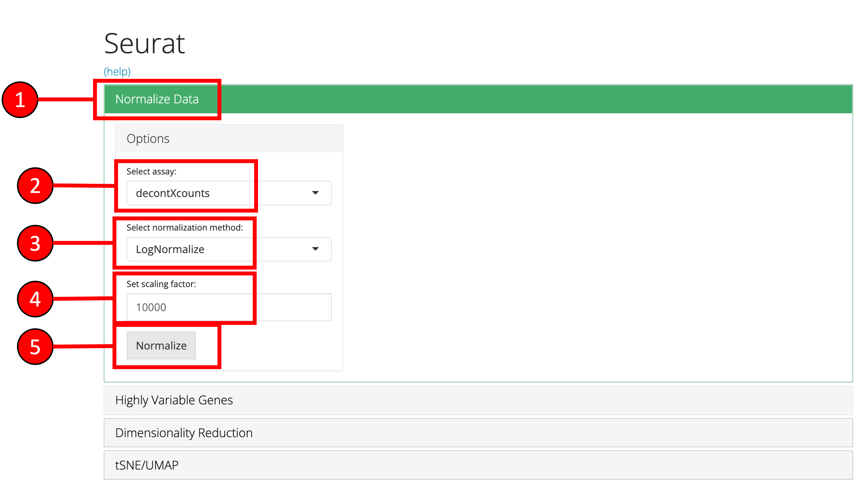The width and height of the screenshot is (868, 483).
Task: Click the Seurat page title
Action: (x=144, y=43)
